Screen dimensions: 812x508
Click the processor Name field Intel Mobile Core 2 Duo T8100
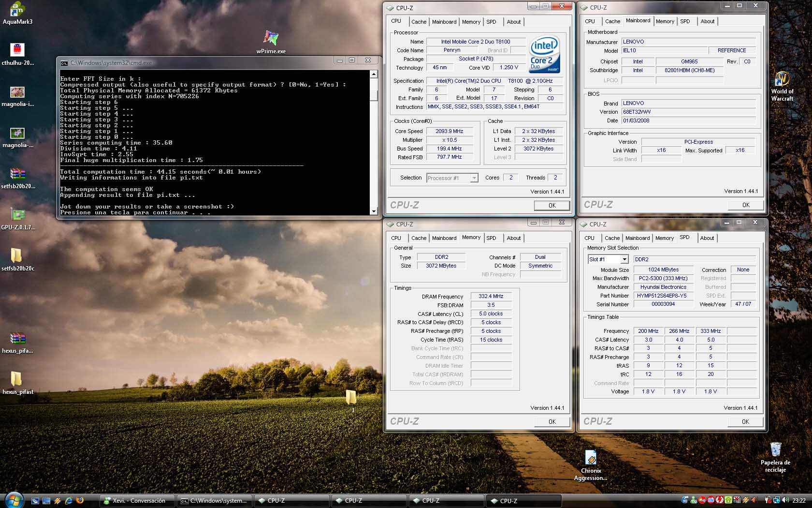(x=475, y=42)
